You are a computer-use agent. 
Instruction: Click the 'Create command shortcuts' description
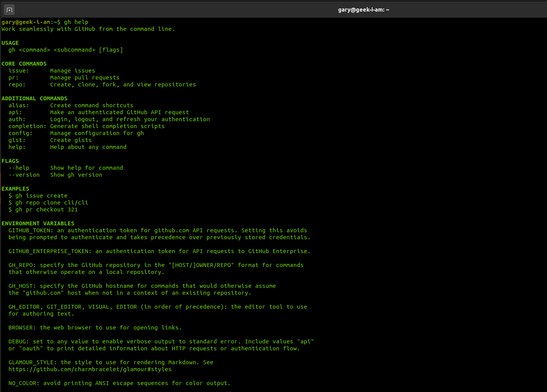pos(92,105)
